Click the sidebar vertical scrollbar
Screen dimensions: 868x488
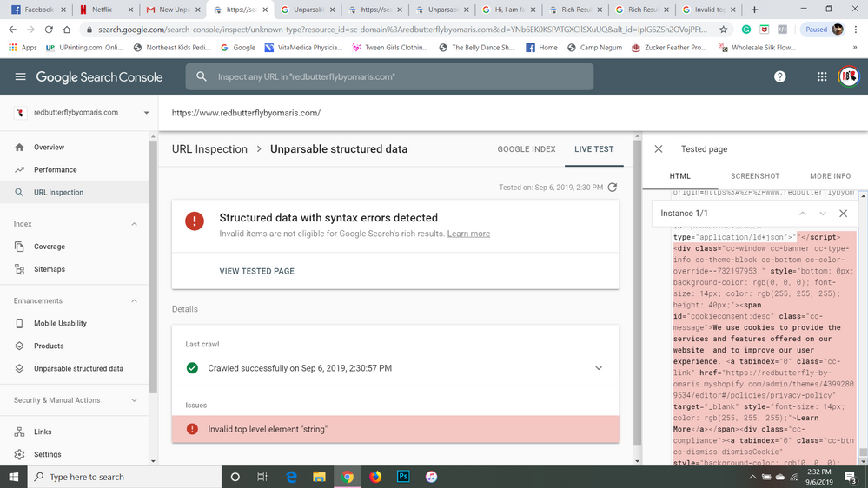(x=153, y=266)
